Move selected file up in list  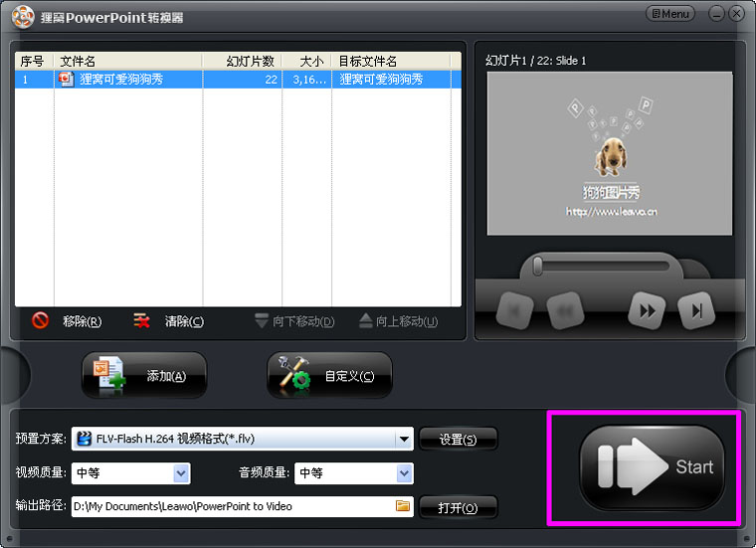[x=398, y=321]
